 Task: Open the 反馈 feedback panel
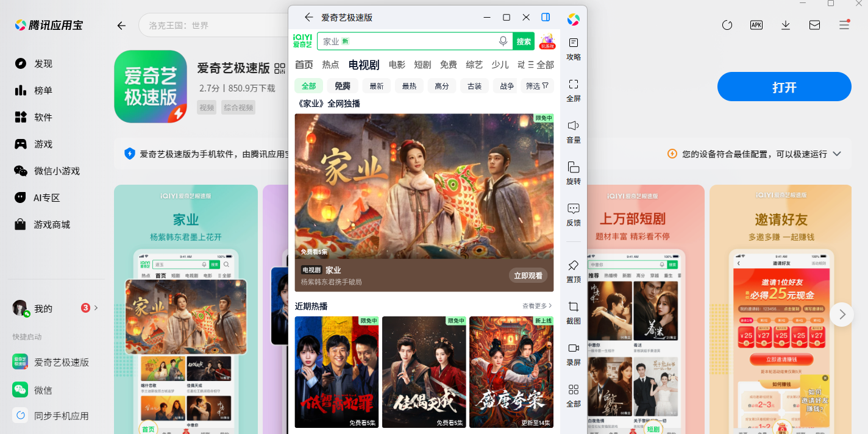(x=573, y=215)
